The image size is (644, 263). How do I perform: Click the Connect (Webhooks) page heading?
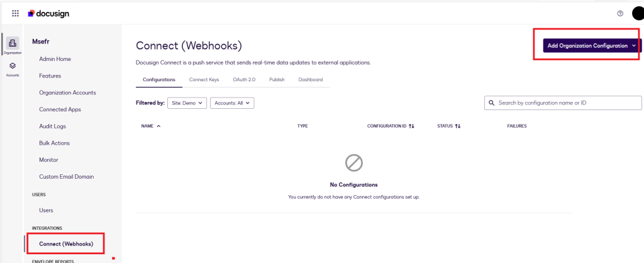(189, 46)
